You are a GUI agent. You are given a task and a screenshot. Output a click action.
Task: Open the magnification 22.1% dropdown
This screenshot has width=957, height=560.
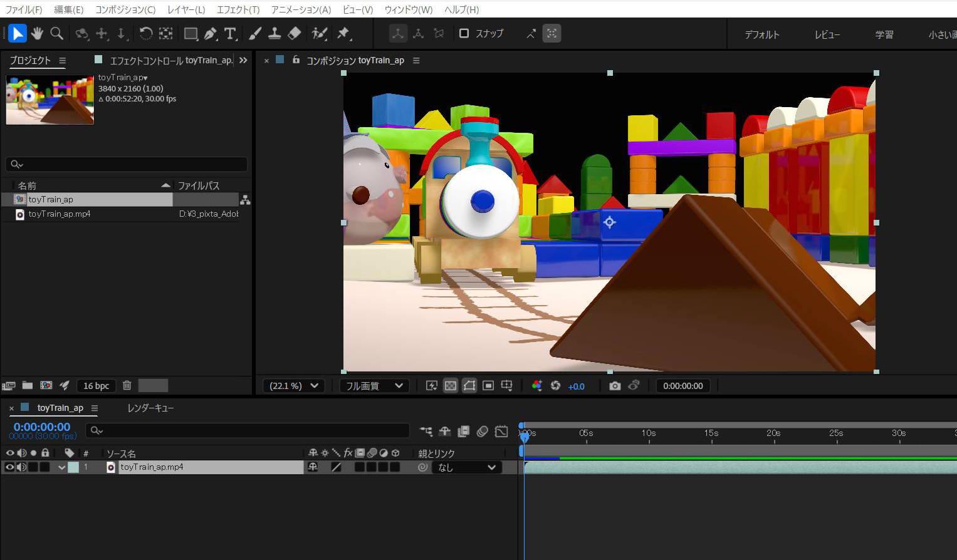(293, 386)
